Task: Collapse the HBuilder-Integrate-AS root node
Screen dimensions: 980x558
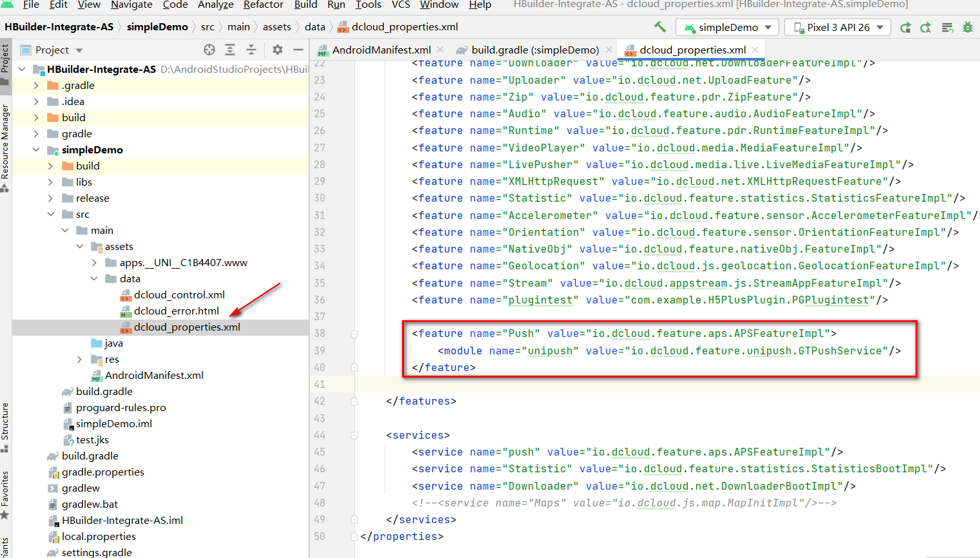Action: coord(23,69)
